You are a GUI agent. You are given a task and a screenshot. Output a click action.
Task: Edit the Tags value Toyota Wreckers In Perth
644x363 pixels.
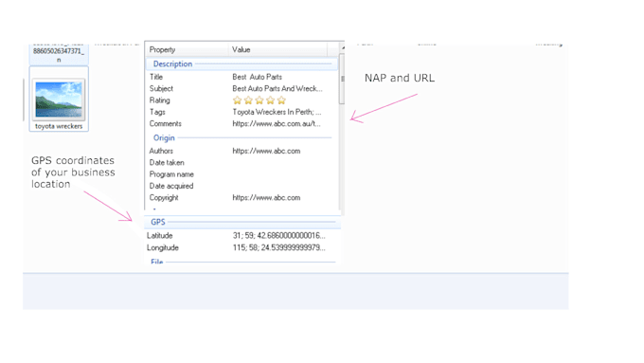click(x=277, y=112)
